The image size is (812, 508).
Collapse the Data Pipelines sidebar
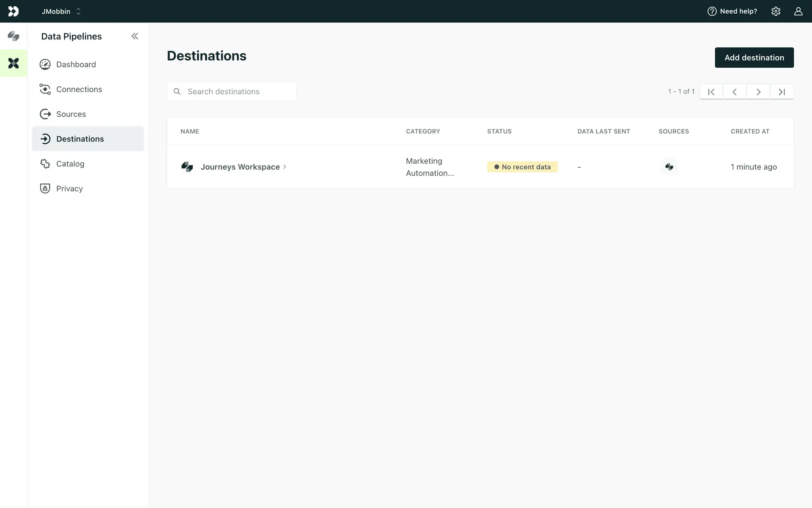point(134,36)
